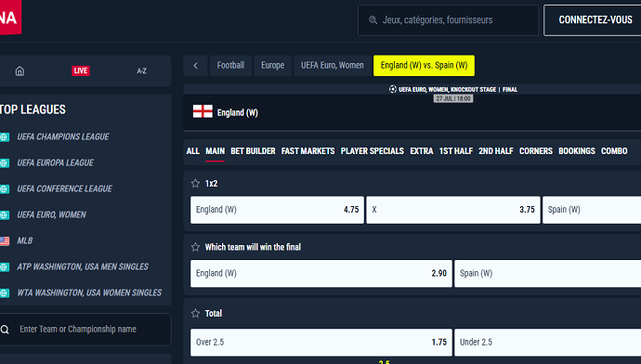Open UEFA Euro, Women breadcrumb
The image size is (641, 364).
333,65
